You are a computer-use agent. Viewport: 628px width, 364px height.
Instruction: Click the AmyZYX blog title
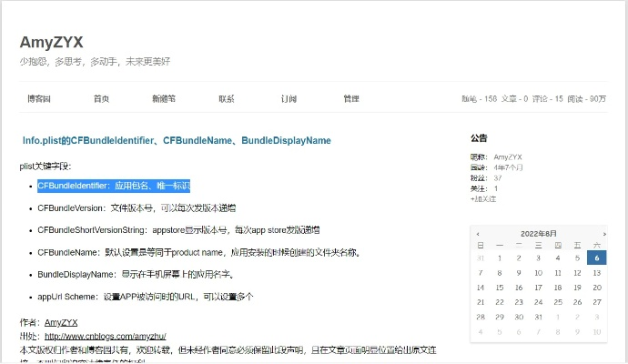[52, 42]
